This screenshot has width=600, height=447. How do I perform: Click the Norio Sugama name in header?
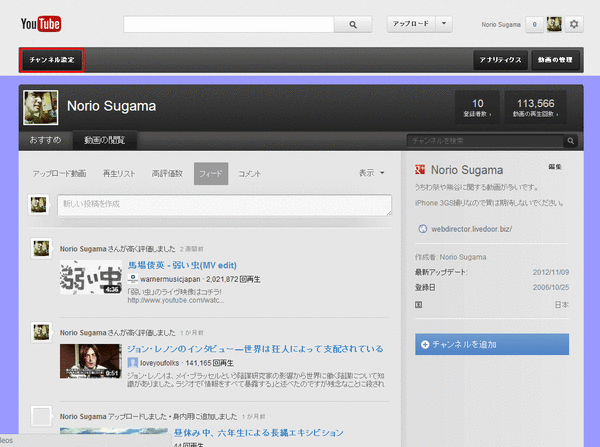pos(501,24)
